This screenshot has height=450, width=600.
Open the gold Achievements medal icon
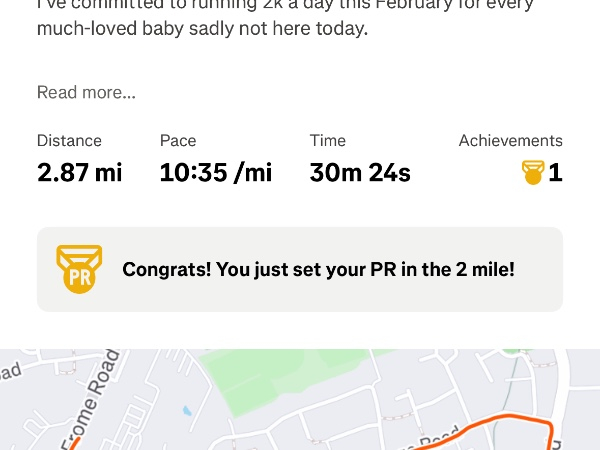[x=532, y=173]
